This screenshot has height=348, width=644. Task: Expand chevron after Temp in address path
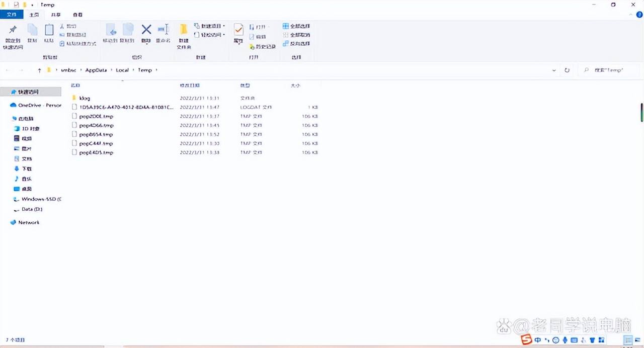click(156, 70)
